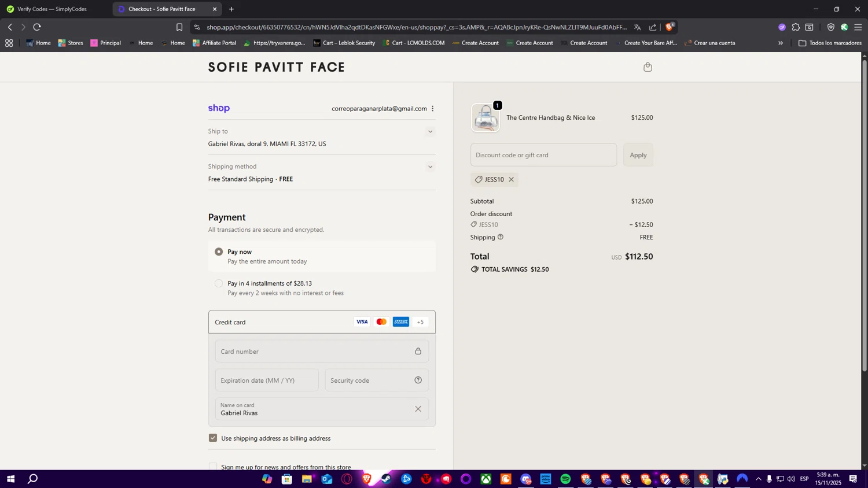Clear the Name on card field

point(418,409)
